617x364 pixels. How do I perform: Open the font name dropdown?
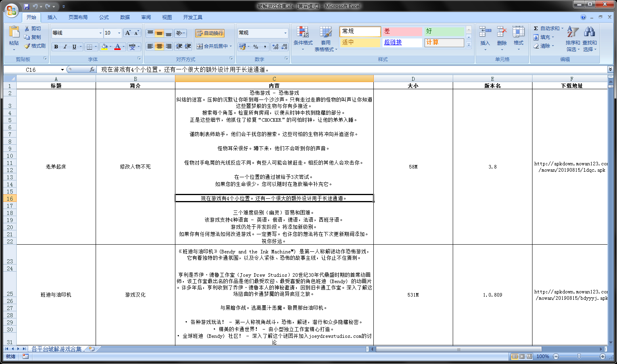(x=100, y=33)
